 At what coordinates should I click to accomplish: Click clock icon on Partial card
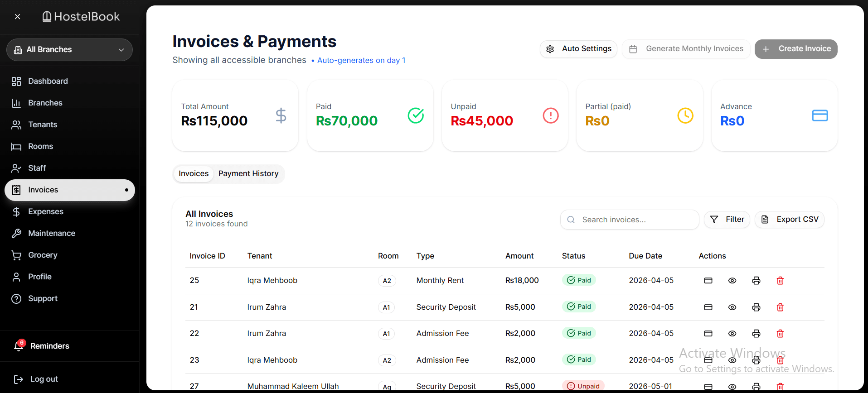[x=685, y=115]
